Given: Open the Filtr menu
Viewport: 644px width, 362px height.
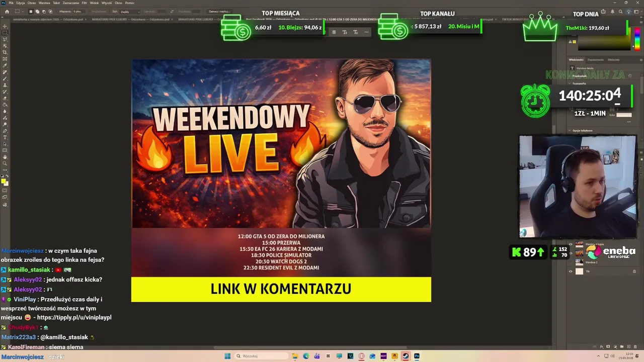Looking at the screenshot, I should pos(85,3).
